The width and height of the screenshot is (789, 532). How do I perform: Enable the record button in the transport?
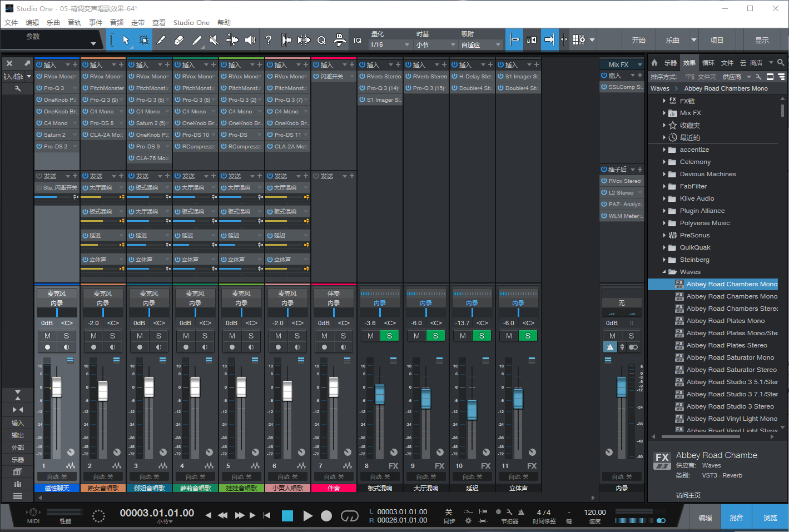tap(326, 516)
